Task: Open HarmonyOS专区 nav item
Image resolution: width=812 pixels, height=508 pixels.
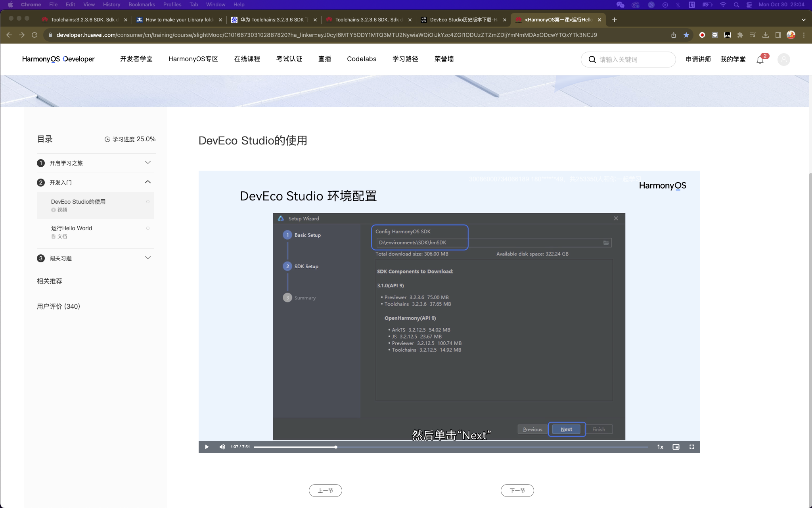Action: coord(193,59)
